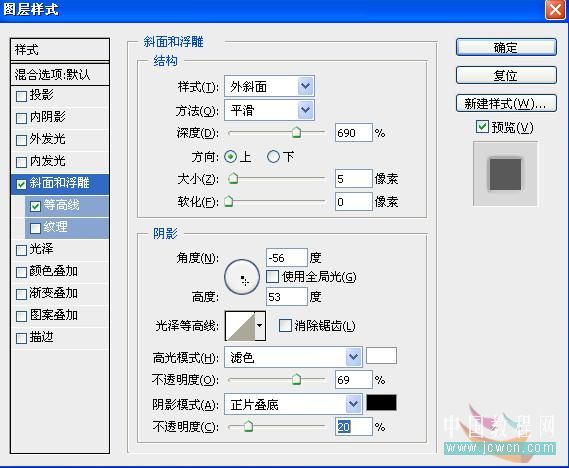This screenshot has width=569, height=468.
Task: Open the white highlight color swatch
Action: point(381,356)
